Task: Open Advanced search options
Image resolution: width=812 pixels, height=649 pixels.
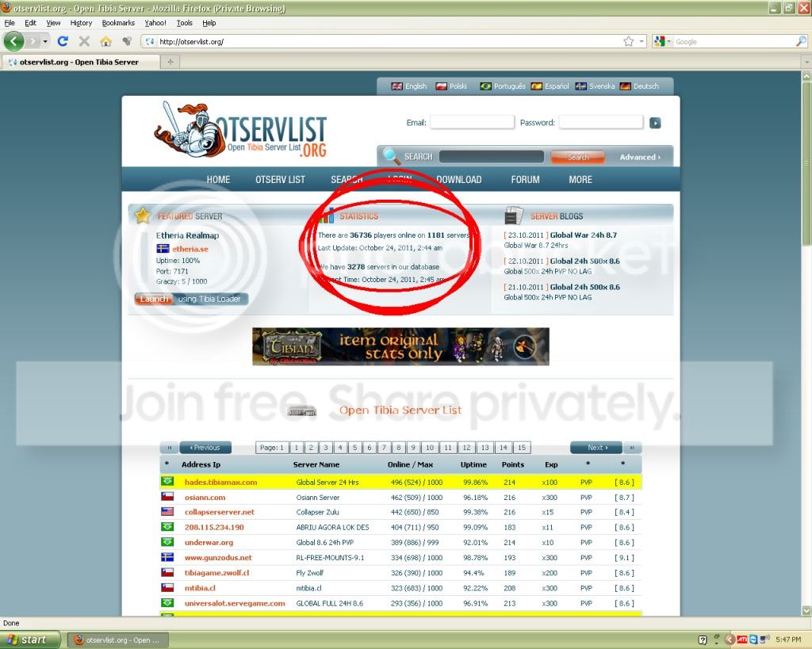Action: 640,157
